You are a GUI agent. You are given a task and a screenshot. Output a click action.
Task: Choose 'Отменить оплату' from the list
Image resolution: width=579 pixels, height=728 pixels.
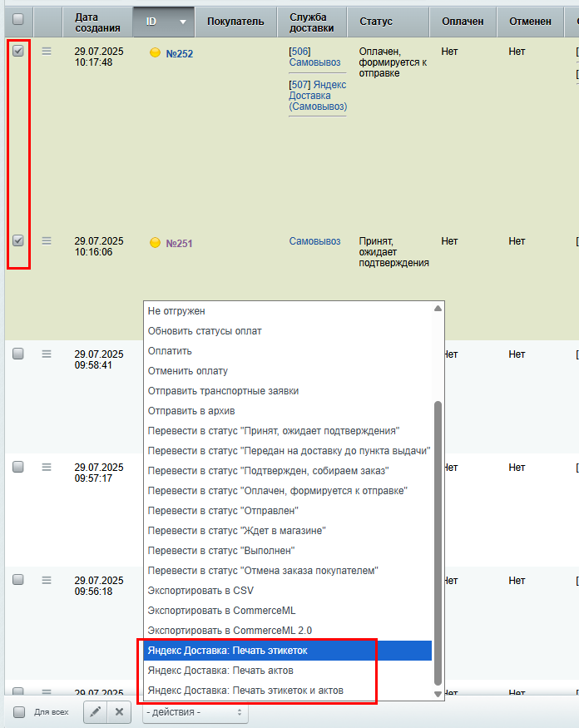[287, 371]
